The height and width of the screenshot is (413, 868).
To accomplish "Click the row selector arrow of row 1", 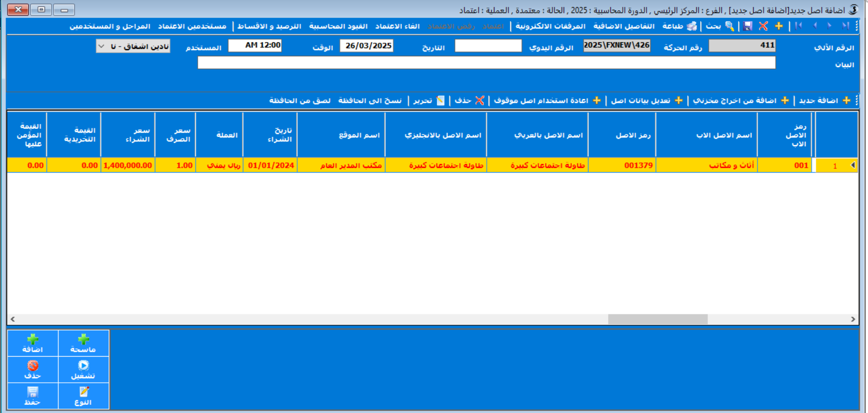I will point(853,165).
